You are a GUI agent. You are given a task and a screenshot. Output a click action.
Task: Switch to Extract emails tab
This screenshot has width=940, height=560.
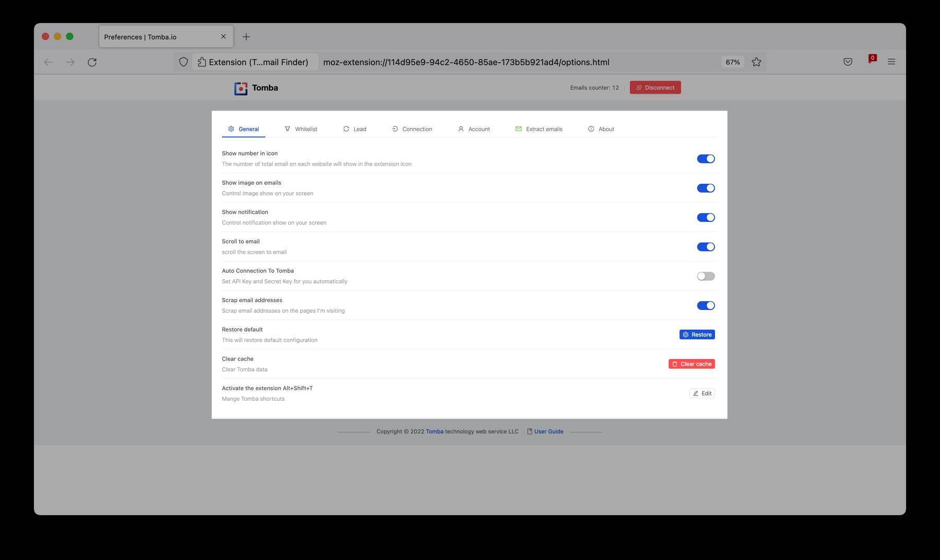click(x=539, y=129)
